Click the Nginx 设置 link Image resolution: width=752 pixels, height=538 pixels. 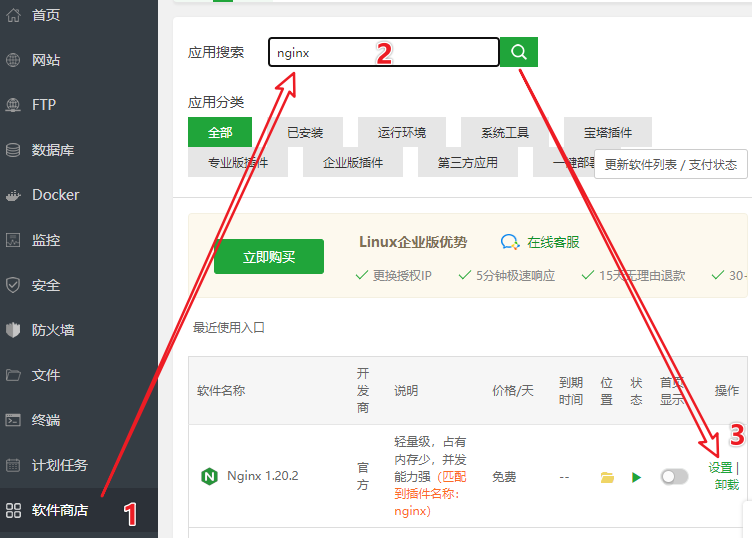click(720, 468)
